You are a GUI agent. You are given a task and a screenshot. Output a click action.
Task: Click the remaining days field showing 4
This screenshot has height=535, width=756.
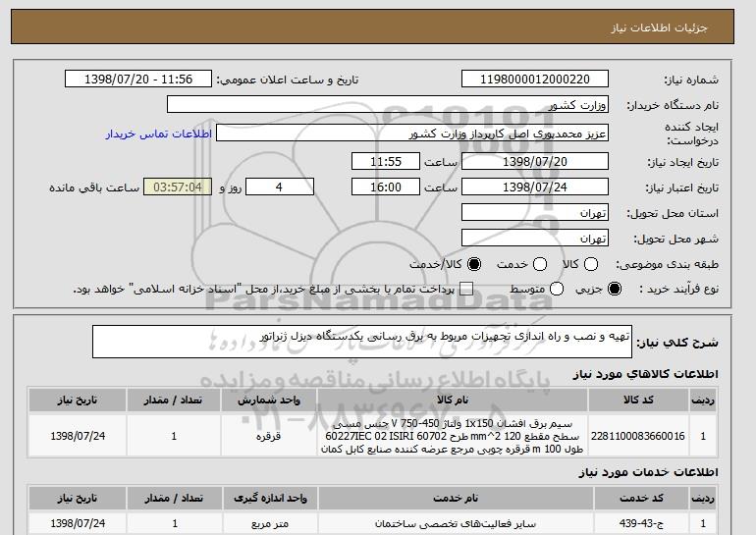click(280, 187)
